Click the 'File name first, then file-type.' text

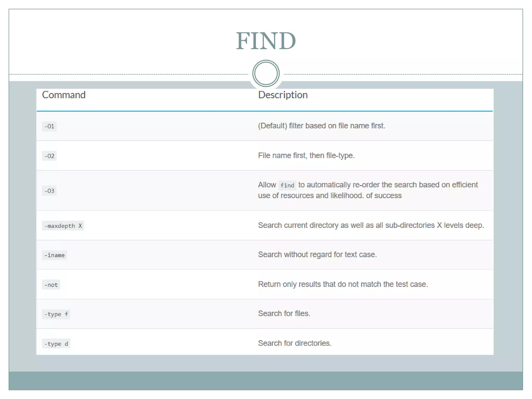(306, 156)
